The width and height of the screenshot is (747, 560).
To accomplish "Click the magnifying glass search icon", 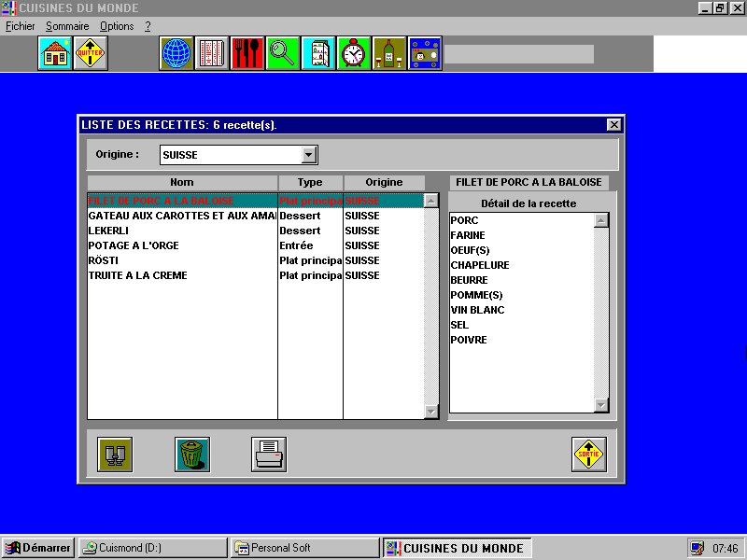I will click(283, 54).
